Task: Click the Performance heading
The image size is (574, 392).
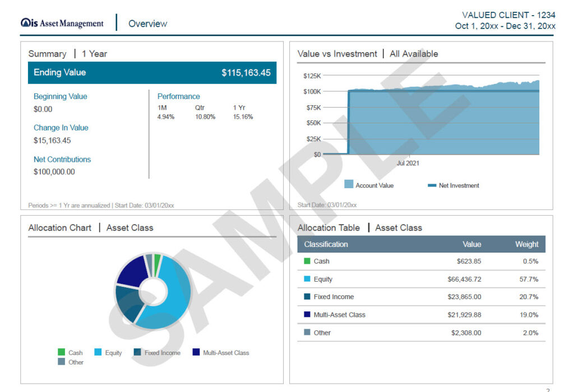Action: 179,96
